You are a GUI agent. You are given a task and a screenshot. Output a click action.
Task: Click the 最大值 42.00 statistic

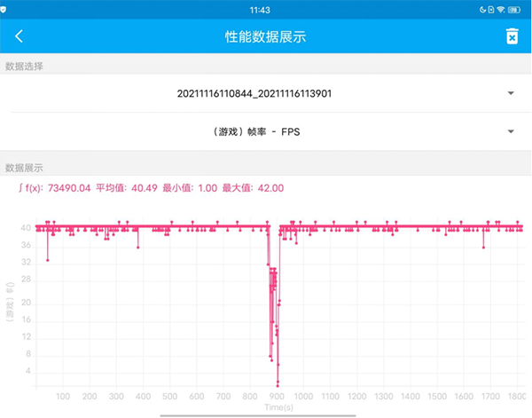click(253, 188)
